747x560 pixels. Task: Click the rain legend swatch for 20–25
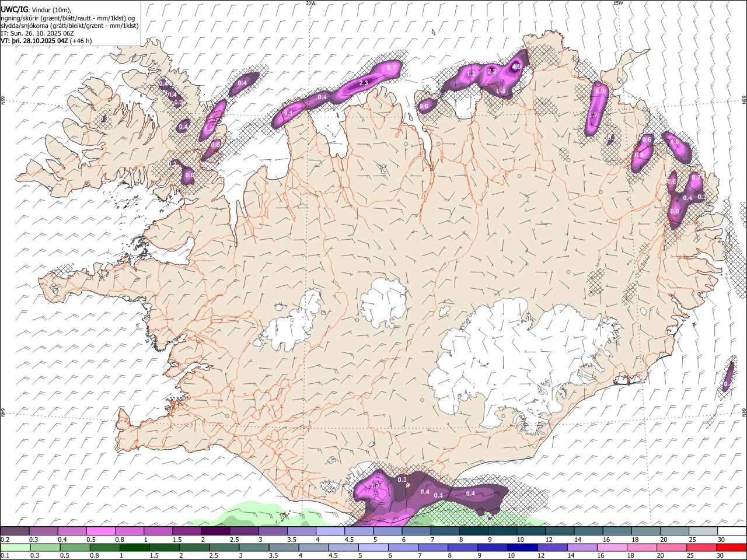[x=672, y=547]
